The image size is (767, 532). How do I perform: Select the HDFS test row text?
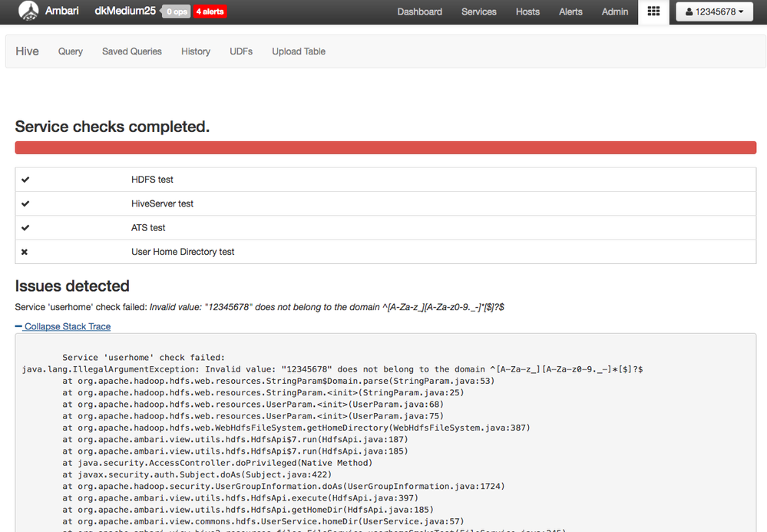click(x=152, y=180)
